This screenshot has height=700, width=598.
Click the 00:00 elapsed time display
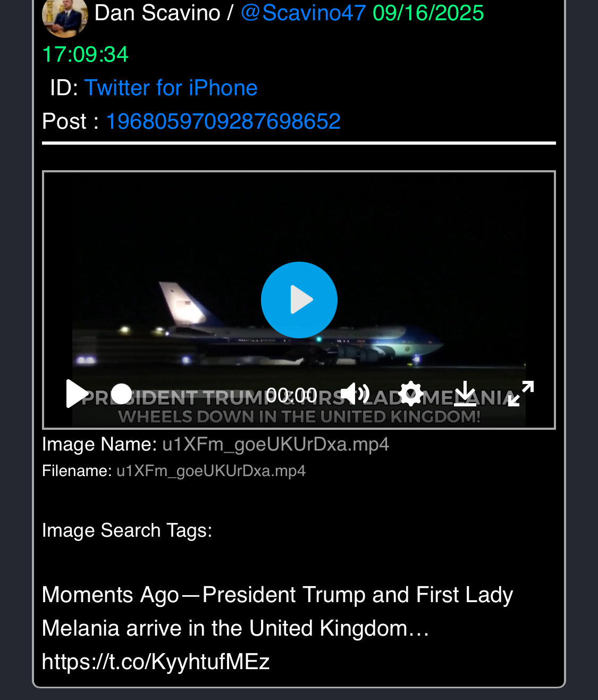(x=292, y=395)
